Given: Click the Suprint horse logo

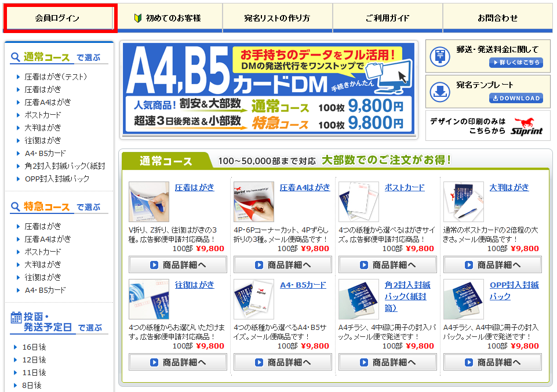Looking at the screenshot, I should pyautogui.click(x=527, y=126).
